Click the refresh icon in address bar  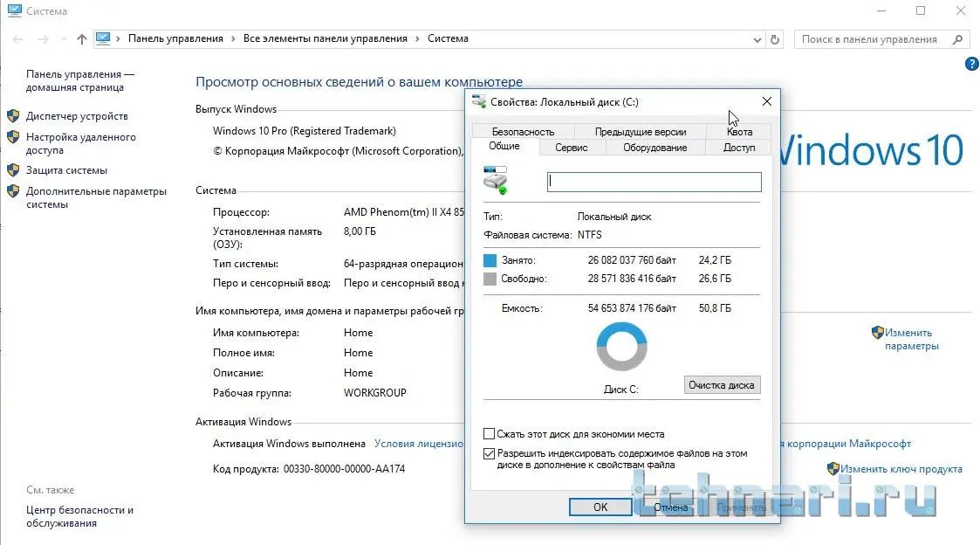775,39
